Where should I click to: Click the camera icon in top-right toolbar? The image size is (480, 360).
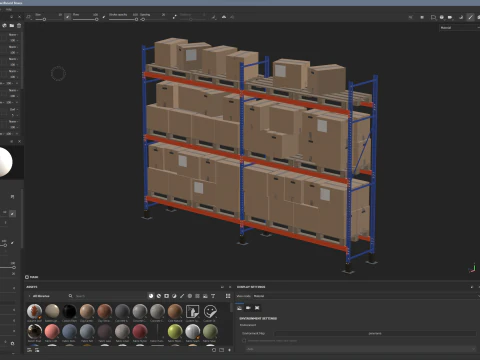450,17
